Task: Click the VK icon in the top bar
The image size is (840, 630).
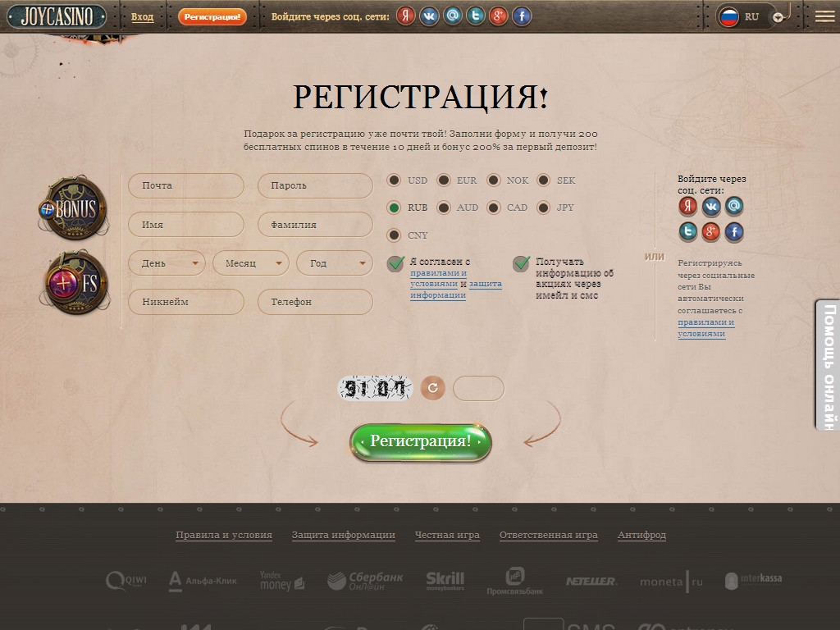Action: pyautogui.click(x=429, y=16)
